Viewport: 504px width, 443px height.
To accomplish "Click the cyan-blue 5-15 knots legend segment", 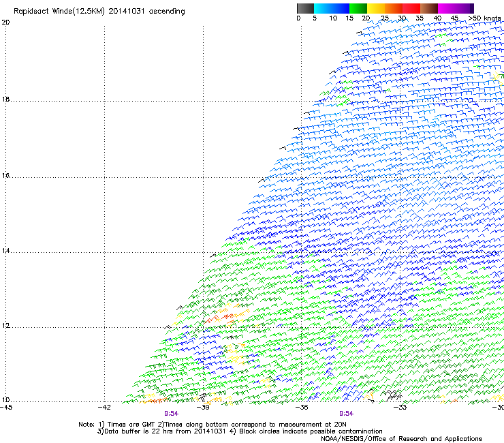I will click(x=332, y=8).
